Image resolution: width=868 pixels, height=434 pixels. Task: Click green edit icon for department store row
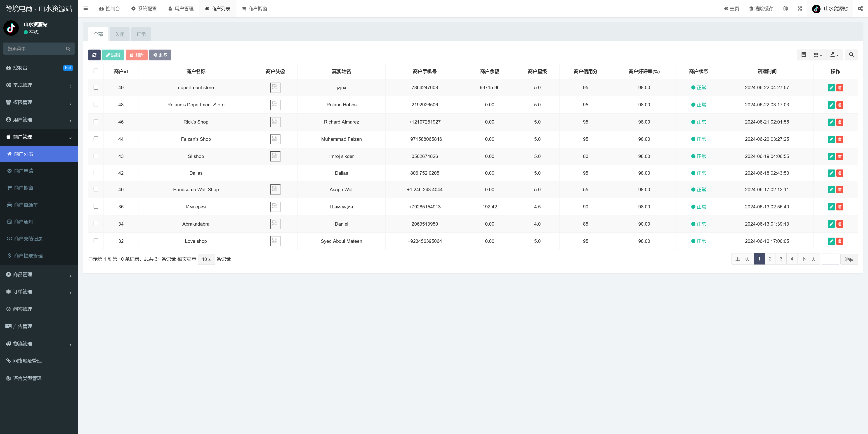(831, 88)
